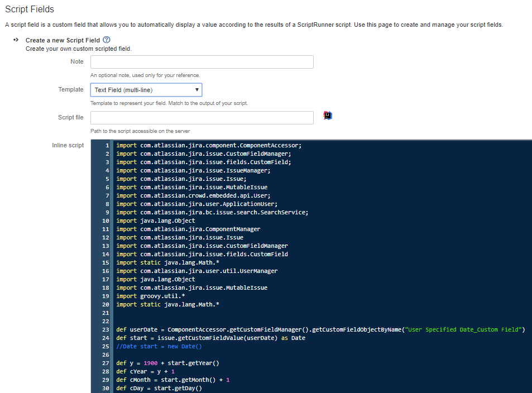
Task: Click the CustomFieldManager import on line 2
Action: [204, 154]
